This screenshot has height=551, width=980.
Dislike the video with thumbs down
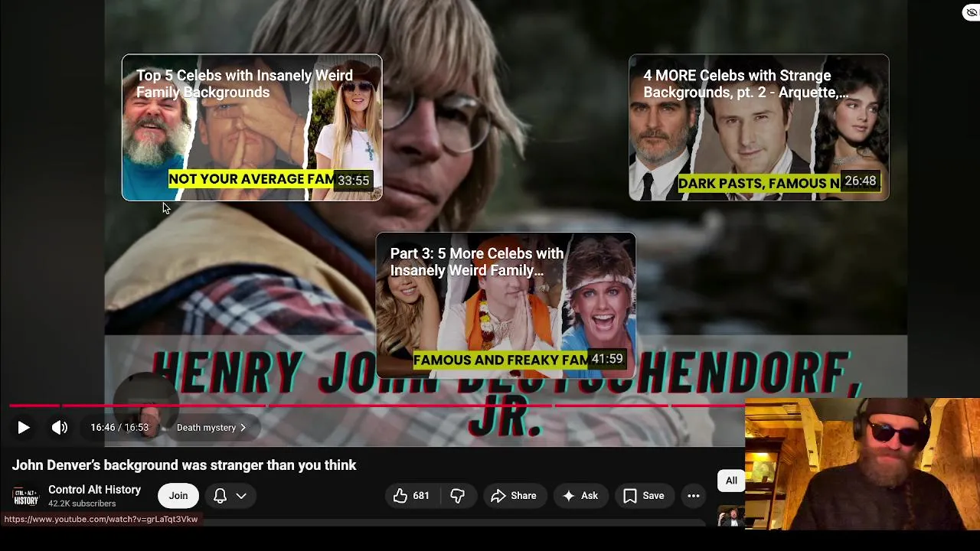coord(458,496)
